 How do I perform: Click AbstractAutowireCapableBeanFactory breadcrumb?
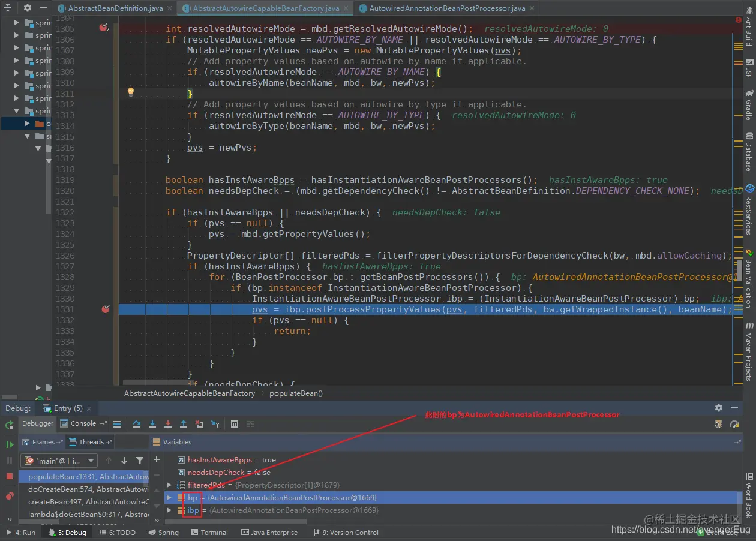190,393
